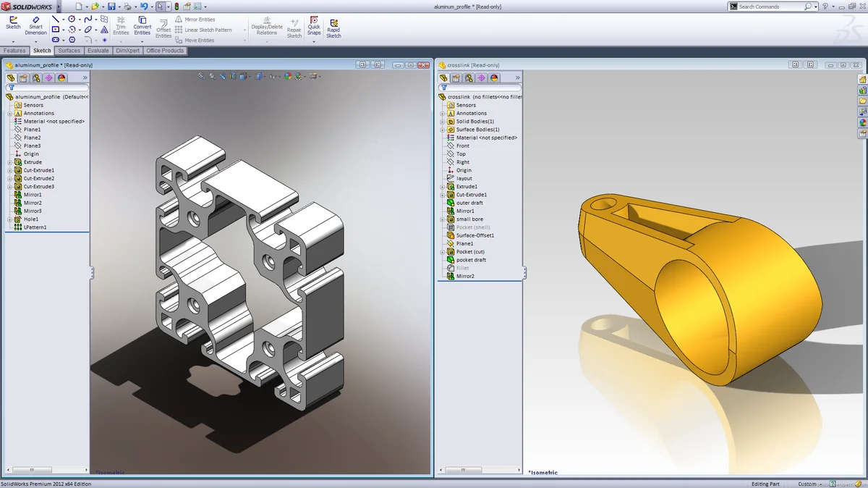
Task: Click the Smart Dimension tool
Action: [35, 25]
